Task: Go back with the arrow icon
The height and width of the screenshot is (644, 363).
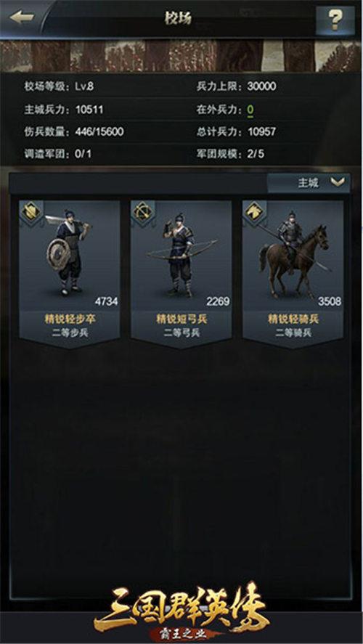Action: 21,17
